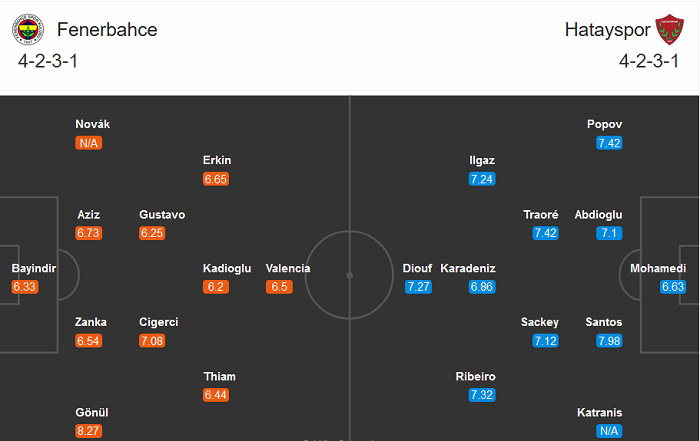Select player Diouf's name
Screen dimensions: 700x441
click(417, 268)
